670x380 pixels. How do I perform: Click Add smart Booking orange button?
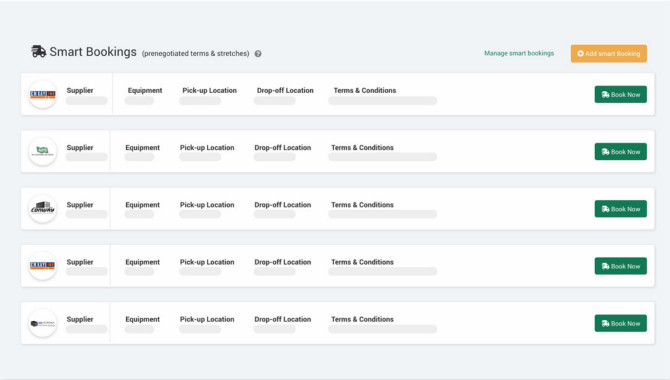tap(608, 53)
